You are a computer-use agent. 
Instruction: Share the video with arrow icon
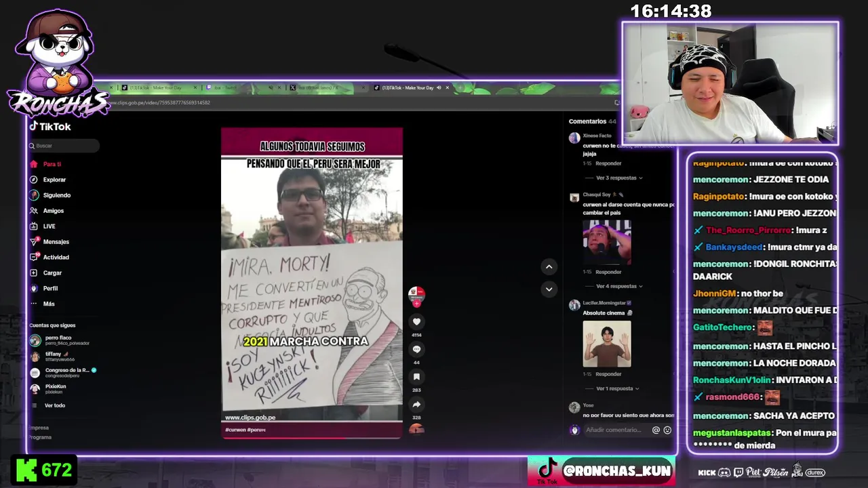pyautogui.click(x=416, y=405)
